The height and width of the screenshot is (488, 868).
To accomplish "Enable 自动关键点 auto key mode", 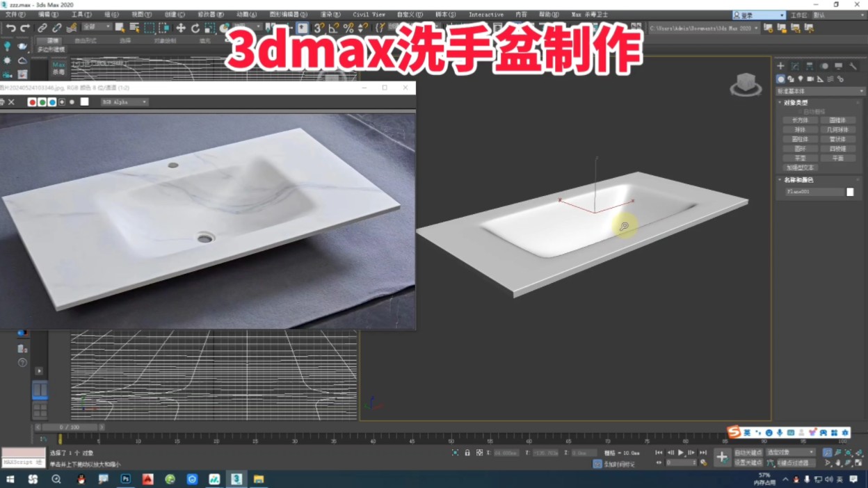I will click(x=749, y=452).
